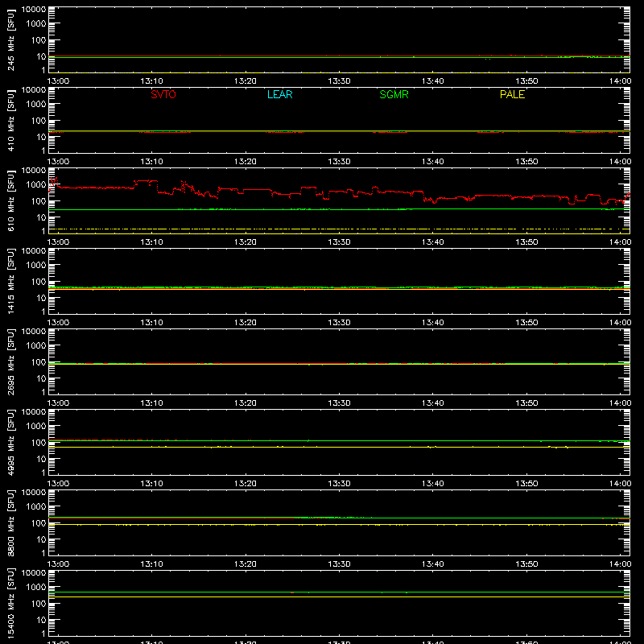Click the 13:50 tick under the 8800 MHz panel
Viewport: 644px width, 644px height.
tap(526, 564)
